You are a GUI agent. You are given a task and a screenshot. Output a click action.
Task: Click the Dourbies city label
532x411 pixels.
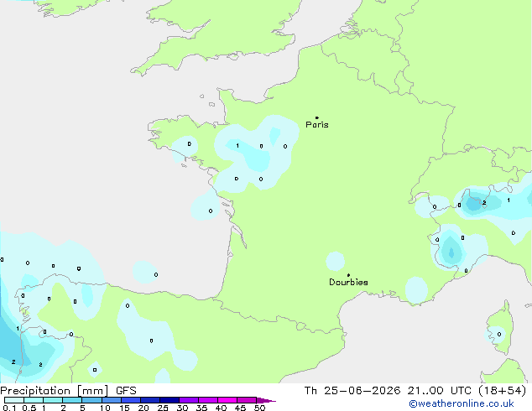tap(348, 282)
